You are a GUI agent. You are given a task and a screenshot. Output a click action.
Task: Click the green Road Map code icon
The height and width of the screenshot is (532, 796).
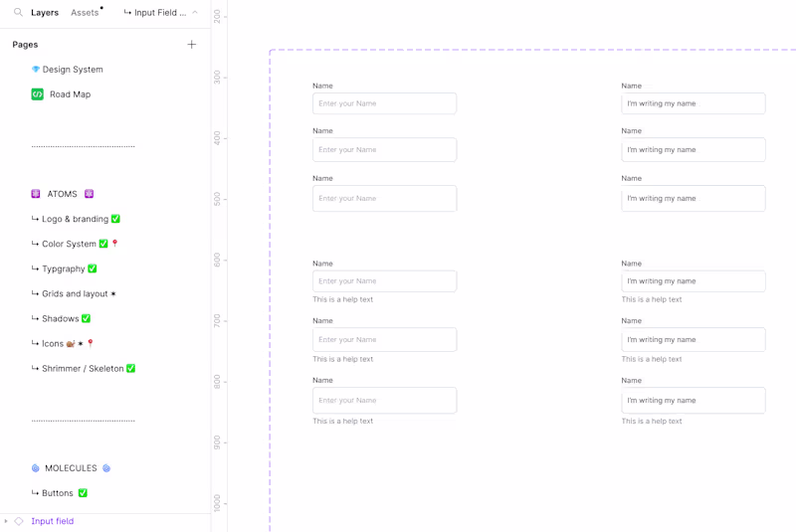(x=38, y=94)
